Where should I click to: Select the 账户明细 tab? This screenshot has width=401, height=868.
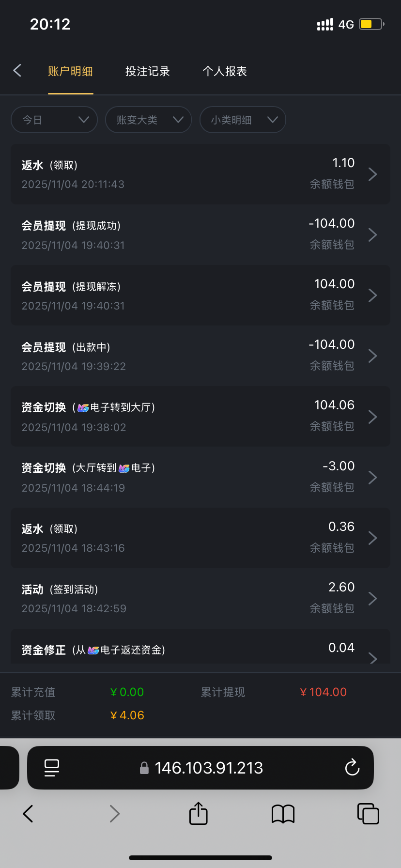(70, 71)
